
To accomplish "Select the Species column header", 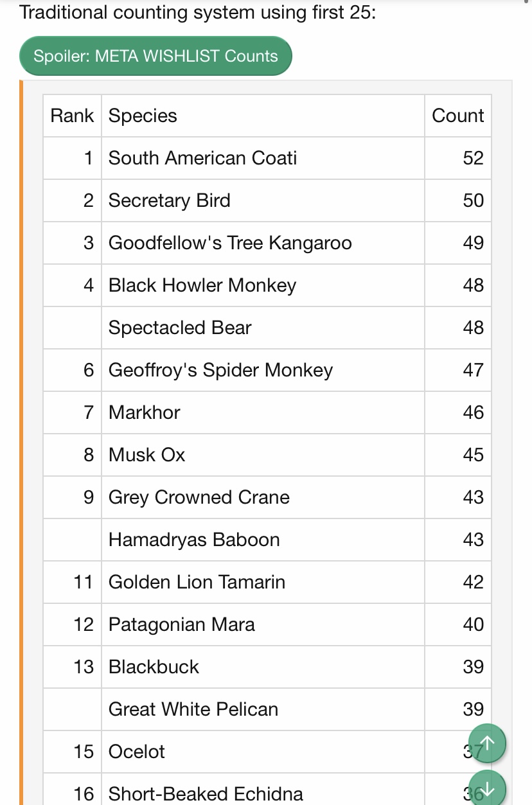I will click(263, 116).
